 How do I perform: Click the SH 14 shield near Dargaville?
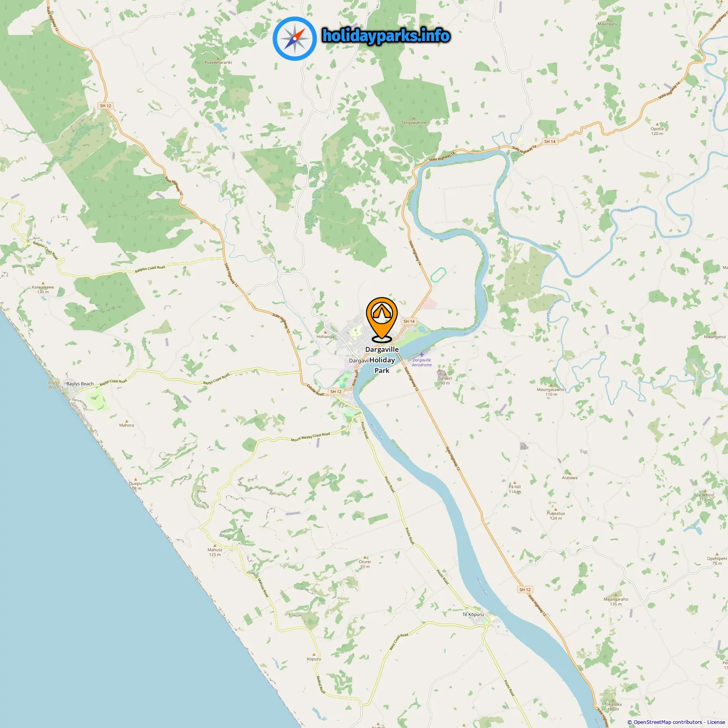click(409, 321)
